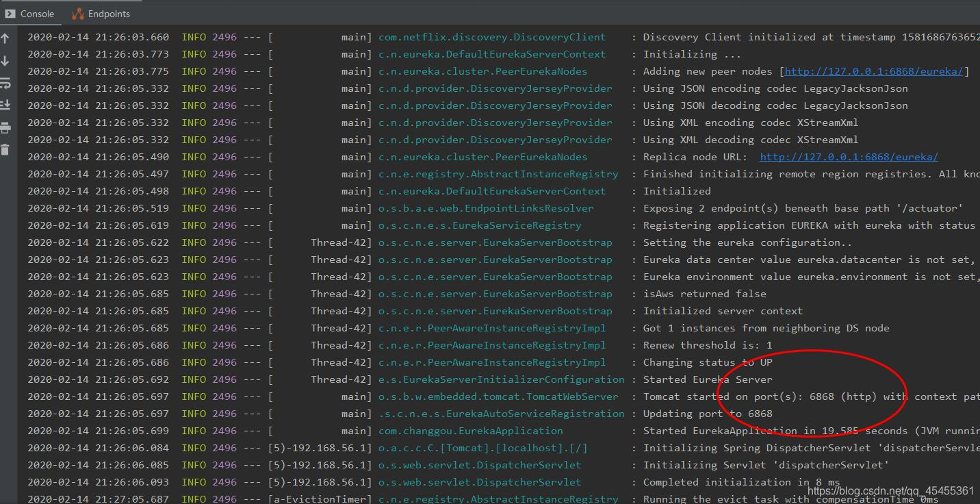Click timestamp 2020-02-14 21:26:05.699
This screenshot has width=980, height=504.
pos(98,431)
